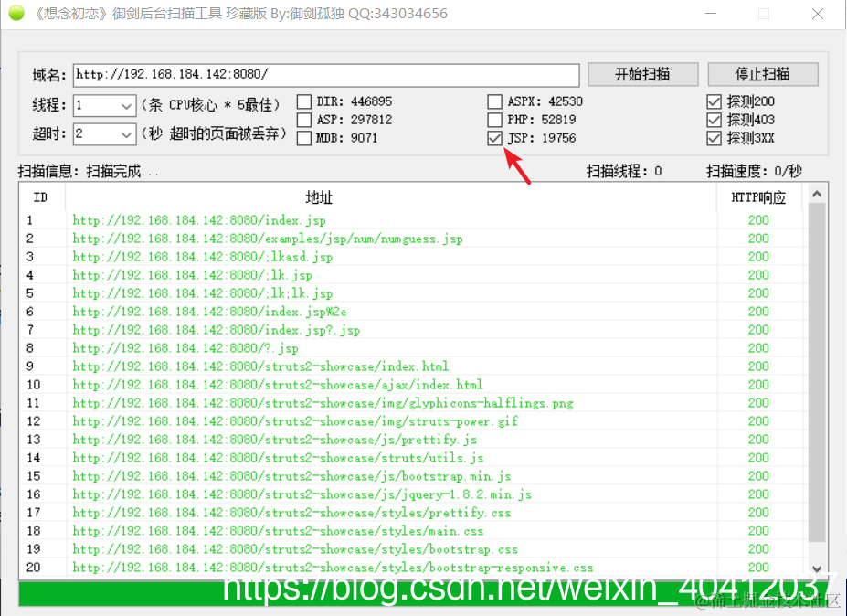
Task: Focus the 域名 URL input field
Action: [326, 75]
